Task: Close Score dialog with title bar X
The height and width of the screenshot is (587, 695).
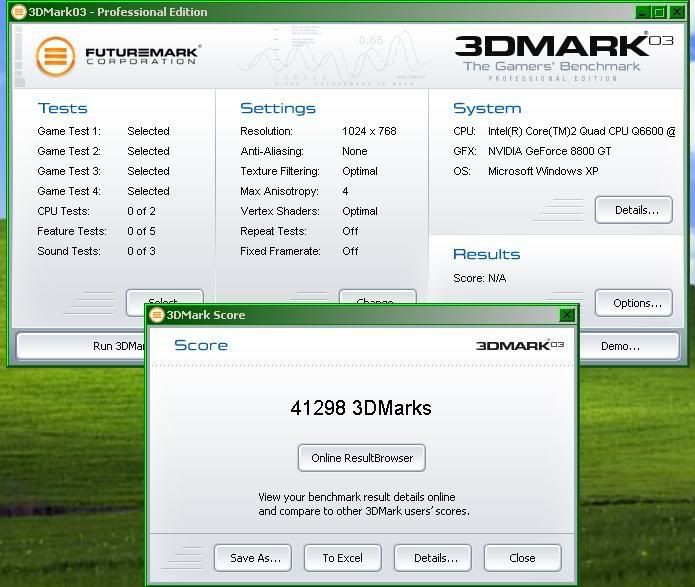Action: [x=567, y=315]
